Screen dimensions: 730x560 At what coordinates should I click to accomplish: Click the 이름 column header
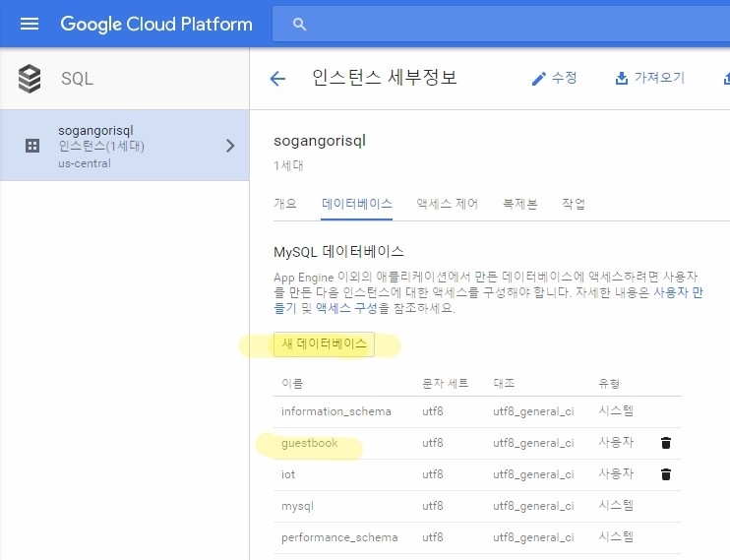[x=292, y=384]
